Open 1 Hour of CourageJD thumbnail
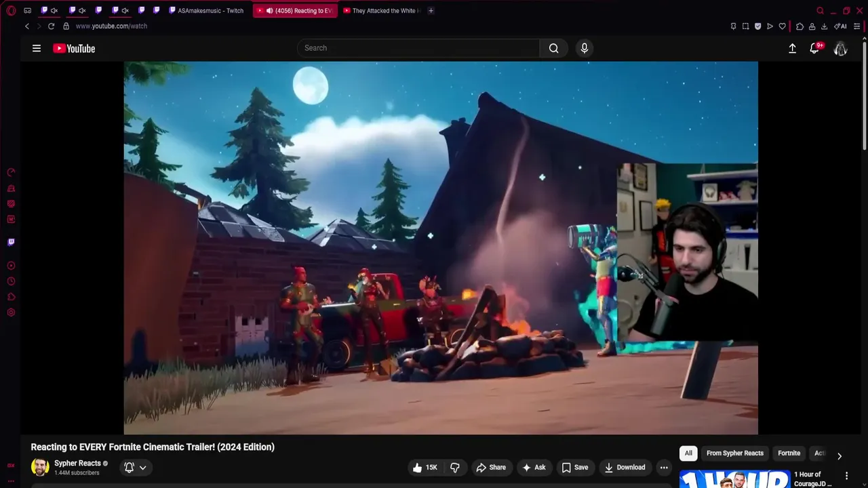 tap(734, 480)
